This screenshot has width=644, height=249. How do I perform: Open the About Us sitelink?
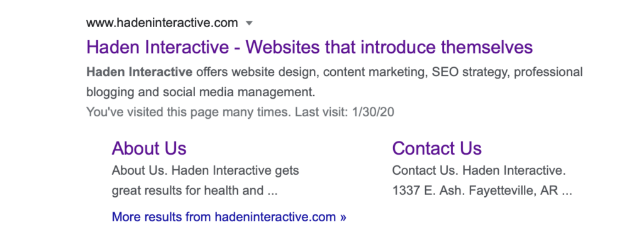tap(149, 148)
